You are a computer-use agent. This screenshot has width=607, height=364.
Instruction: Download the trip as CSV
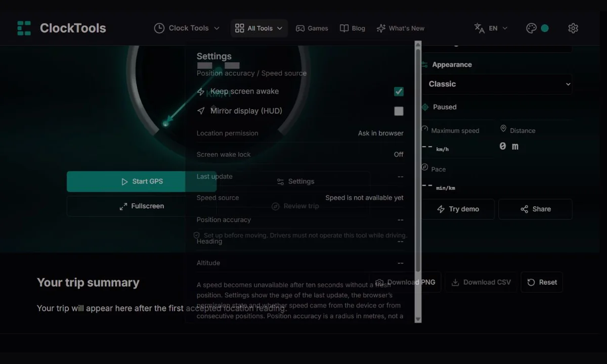pos(481,282)
